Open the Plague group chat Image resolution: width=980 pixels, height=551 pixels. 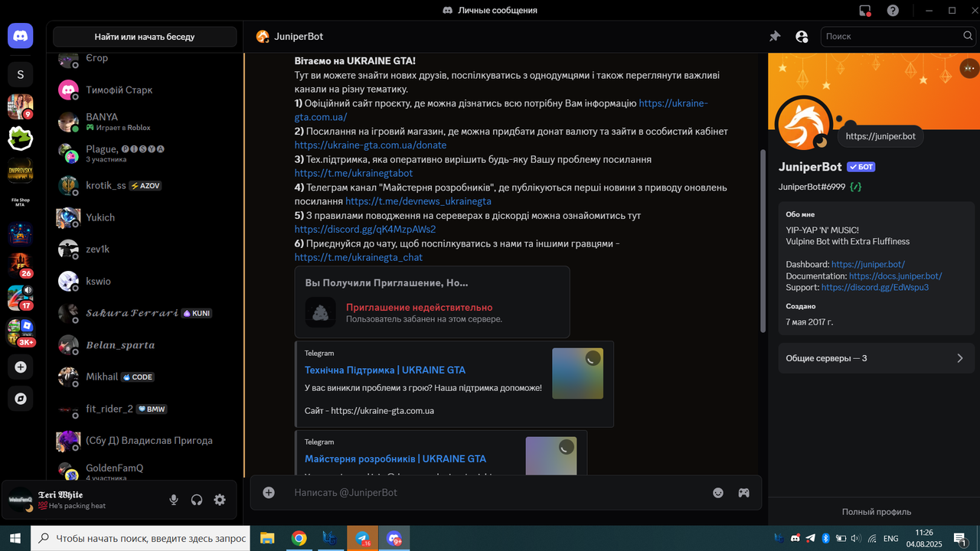point(145,153)
